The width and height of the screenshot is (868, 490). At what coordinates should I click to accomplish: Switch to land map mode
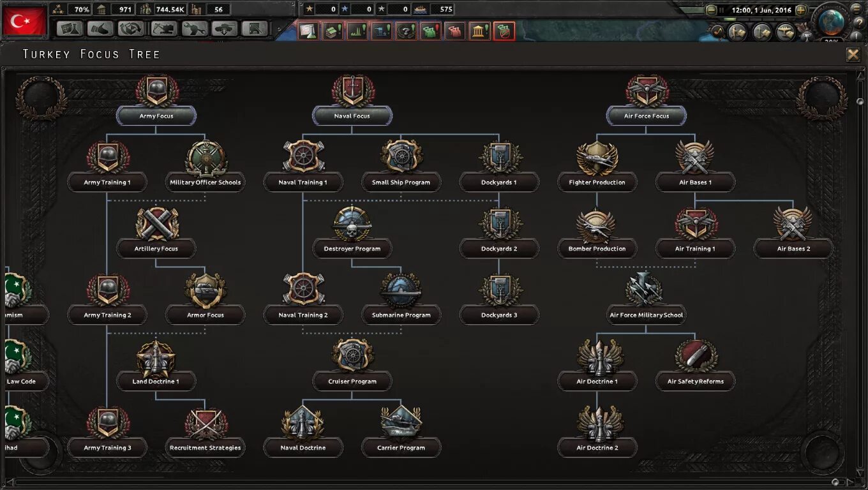pos(737,31)
